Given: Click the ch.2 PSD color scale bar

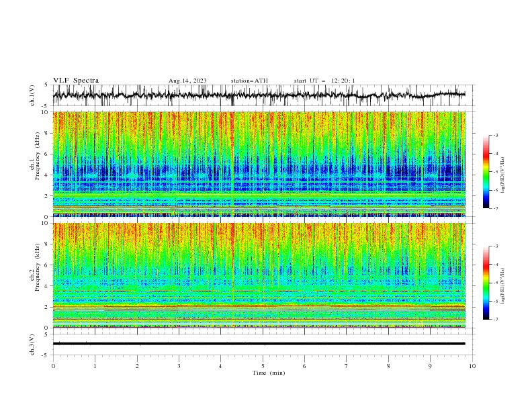Looking at the screenshot, I should [486, 283].
